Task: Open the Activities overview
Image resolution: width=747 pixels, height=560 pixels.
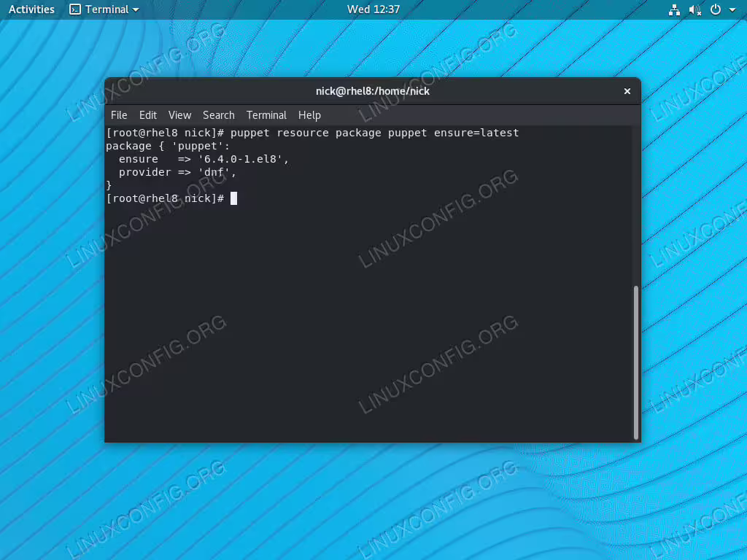Action: click(x=31, y=9)
